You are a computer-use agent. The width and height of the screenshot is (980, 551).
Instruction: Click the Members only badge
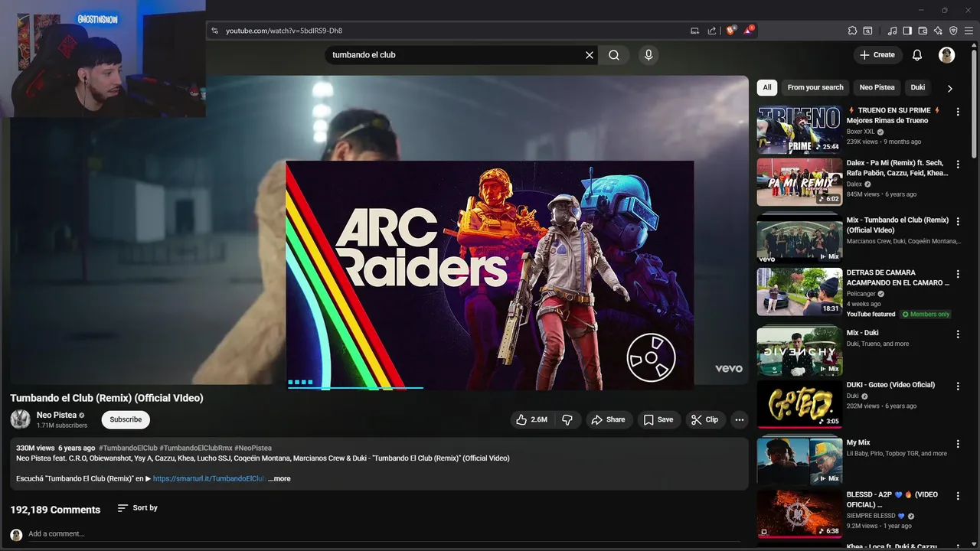926,315
